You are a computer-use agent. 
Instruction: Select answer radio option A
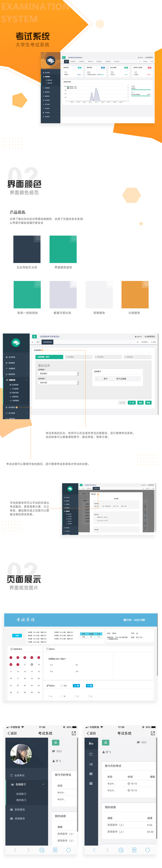[x=49, y=696]
